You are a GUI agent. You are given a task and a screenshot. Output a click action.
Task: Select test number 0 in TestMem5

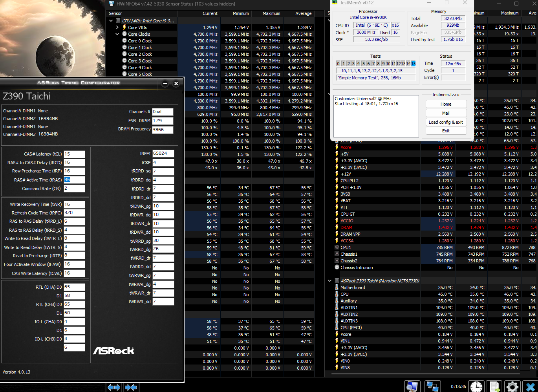click(x=338, y=64)
